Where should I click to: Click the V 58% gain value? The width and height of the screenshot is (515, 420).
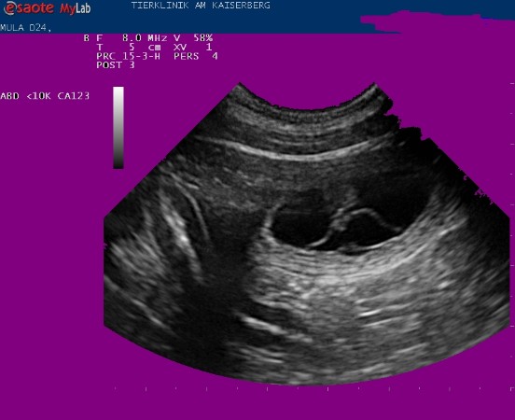click(x=193, y=37)
